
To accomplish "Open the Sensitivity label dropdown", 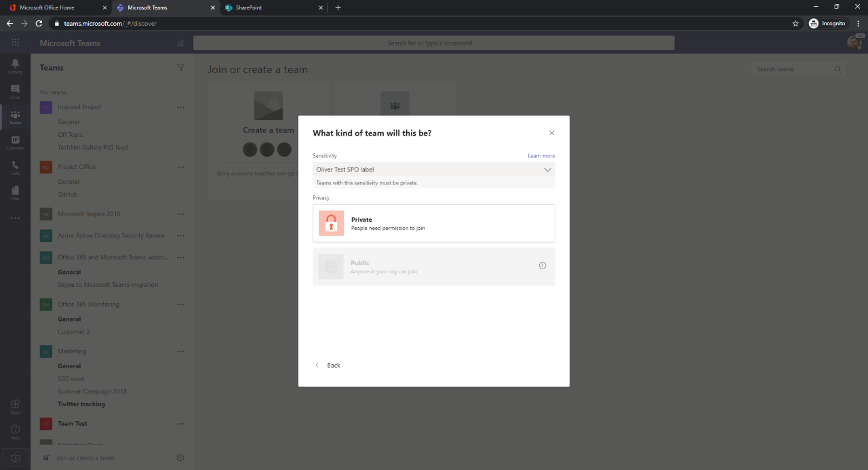I will click(433, 170).
